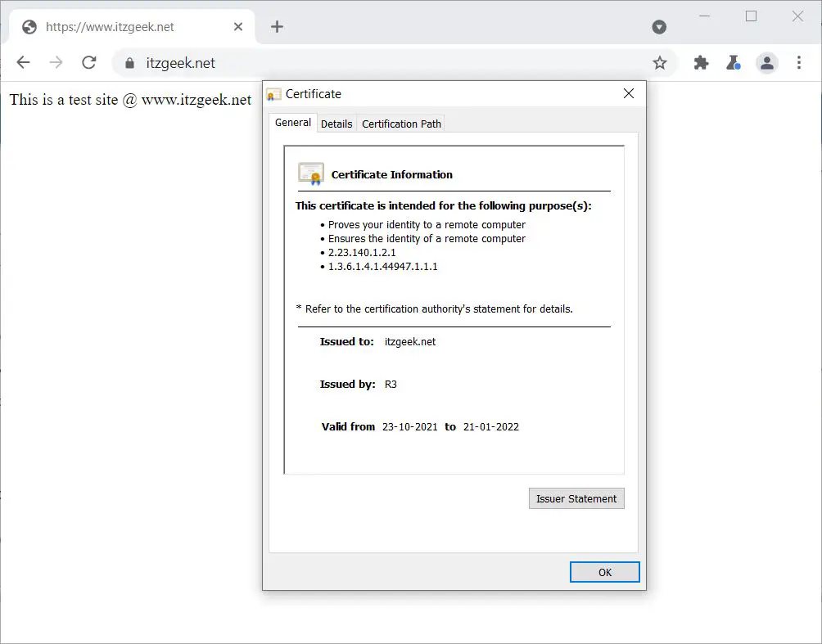
Task: Close the itzgeek.net browser tab
Action: coord(237,26)
